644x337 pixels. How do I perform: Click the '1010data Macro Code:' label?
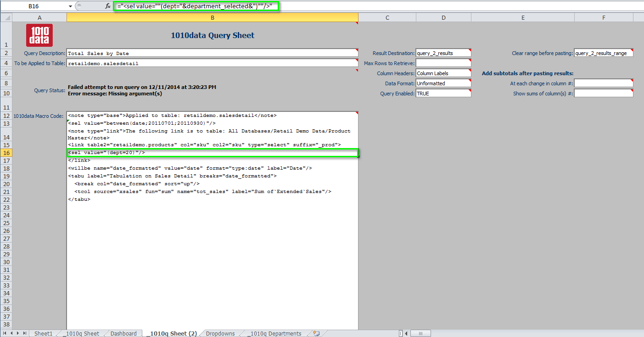click(39, 116)
